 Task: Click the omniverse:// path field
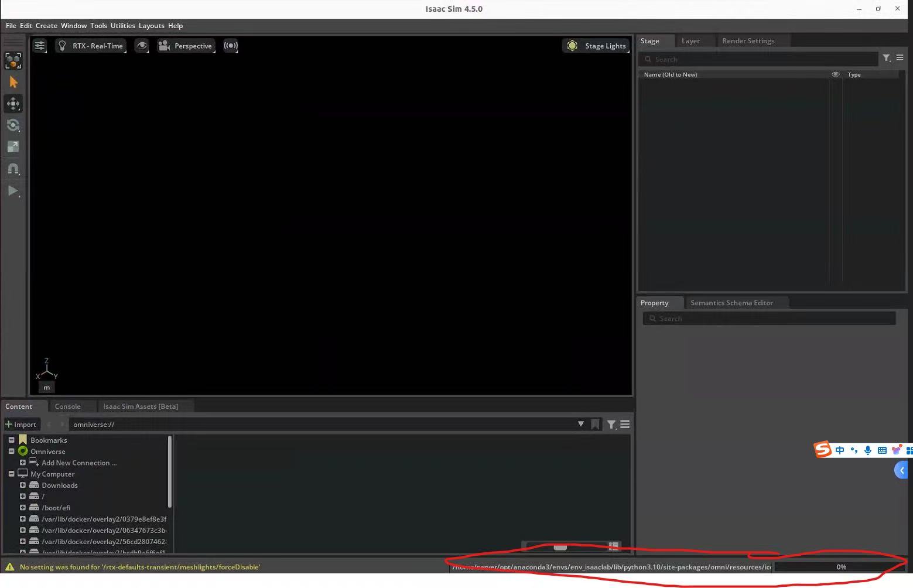[321, 425]
